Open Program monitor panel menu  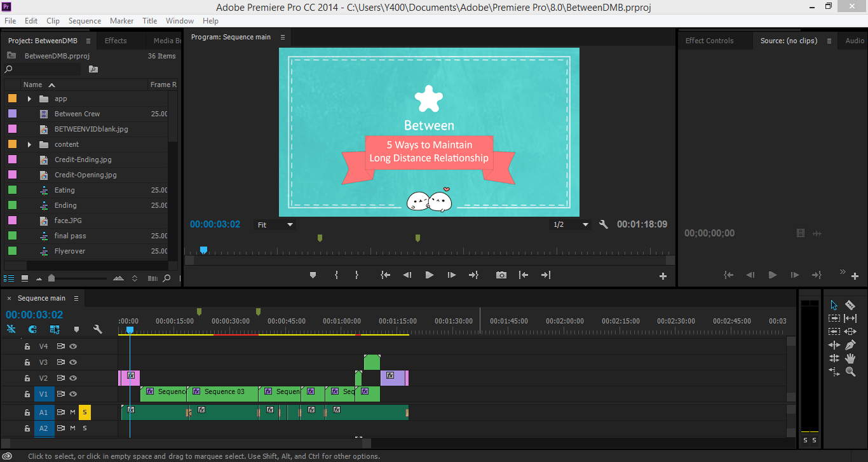point(283,37)
